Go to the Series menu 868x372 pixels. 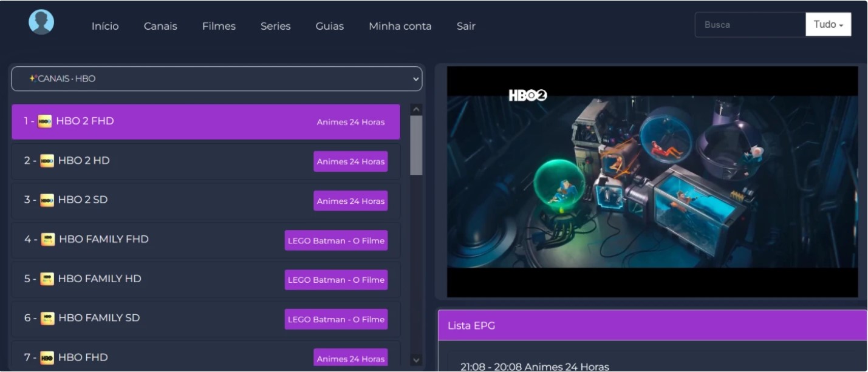coord(275,26)
